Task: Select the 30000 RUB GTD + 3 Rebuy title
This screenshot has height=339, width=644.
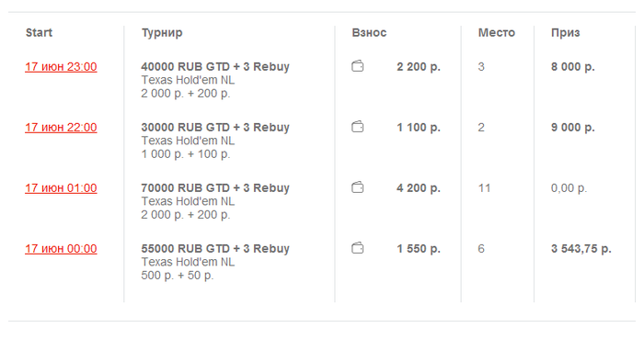Action: tap(215, 127)
